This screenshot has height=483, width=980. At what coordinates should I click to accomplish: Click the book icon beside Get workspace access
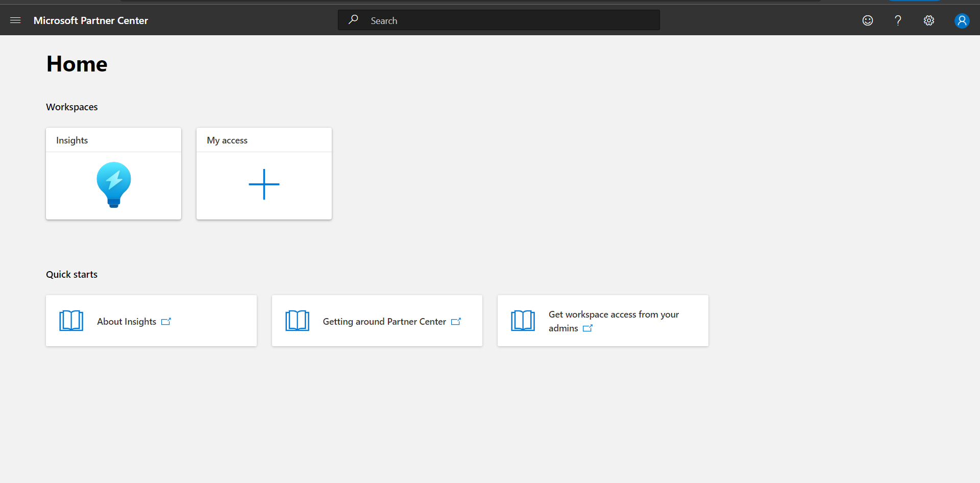click(x=523, y=321)
